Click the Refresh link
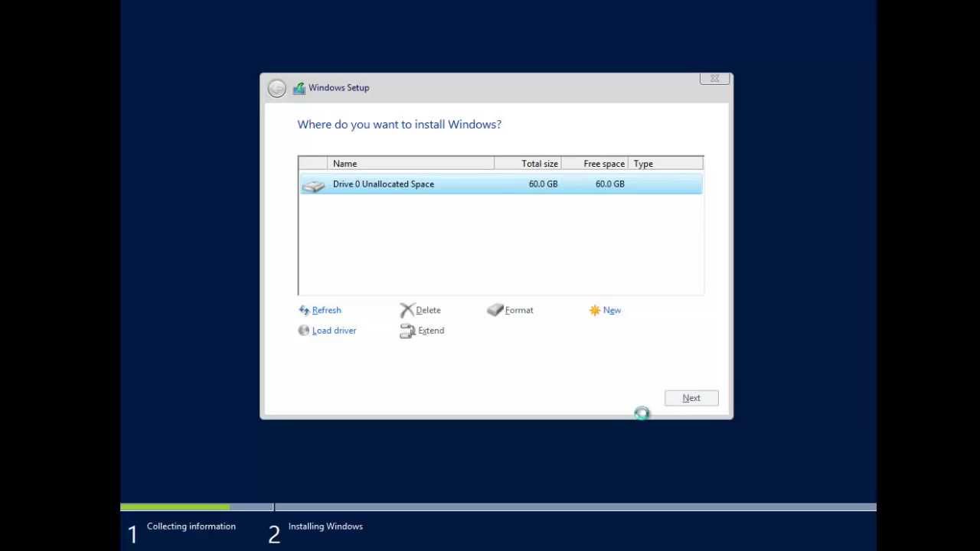Viewport: 980px width, 551px height. pos(327,310)
